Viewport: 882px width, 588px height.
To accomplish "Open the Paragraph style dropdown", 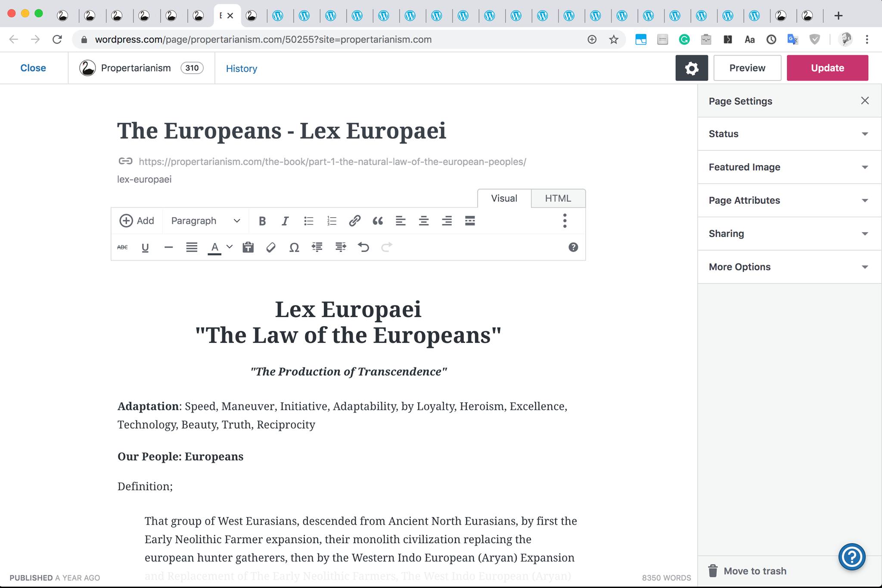I will (x=205, y=221).
